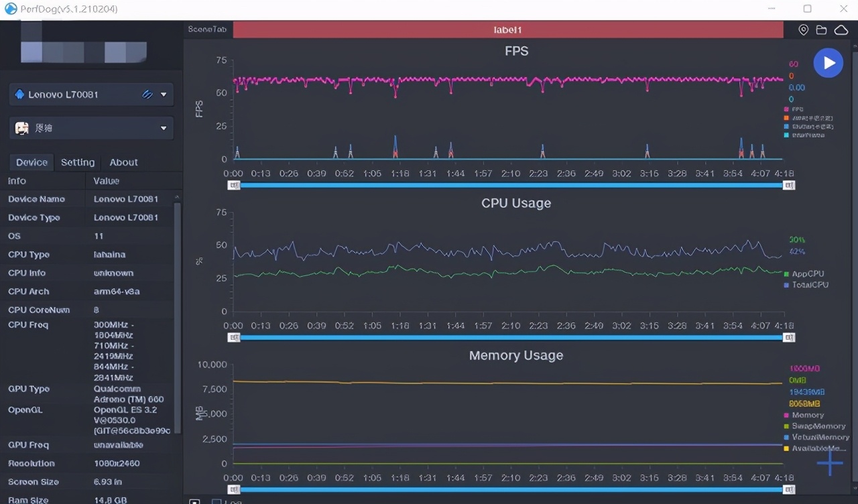The image size is (858, 504).
Task: Click the FPS chart blue range bar
Action: [511, 185]
